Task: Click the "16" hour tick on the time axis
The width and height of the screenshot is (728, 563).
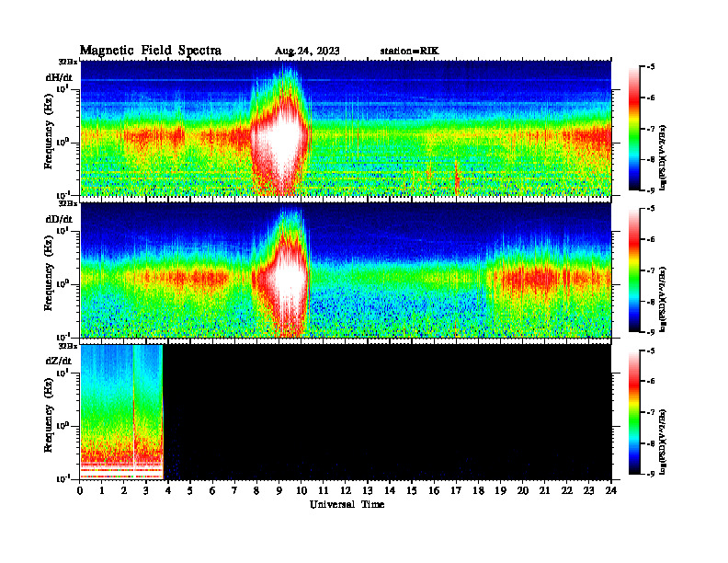Action: click(x=434, y=490)
